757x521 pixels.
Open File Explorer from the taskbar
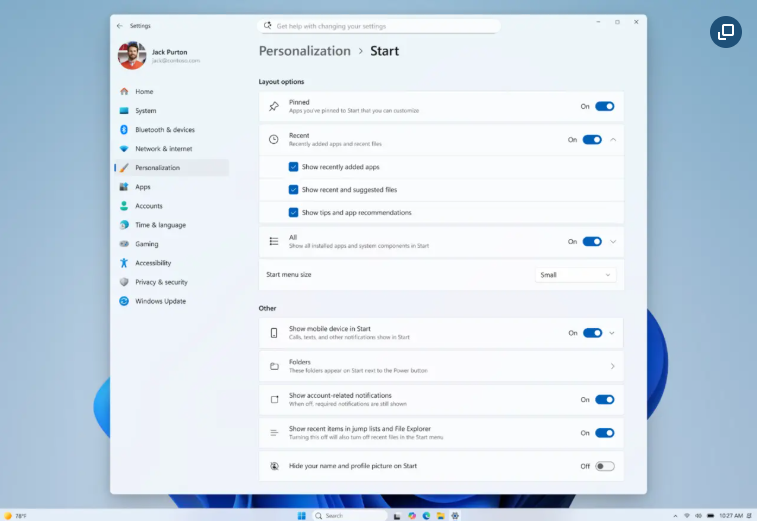pos(440,516)
